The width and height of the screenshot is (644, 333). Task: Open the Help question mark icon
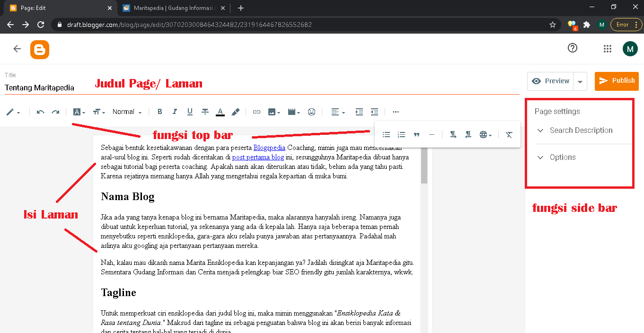point(572,48)
